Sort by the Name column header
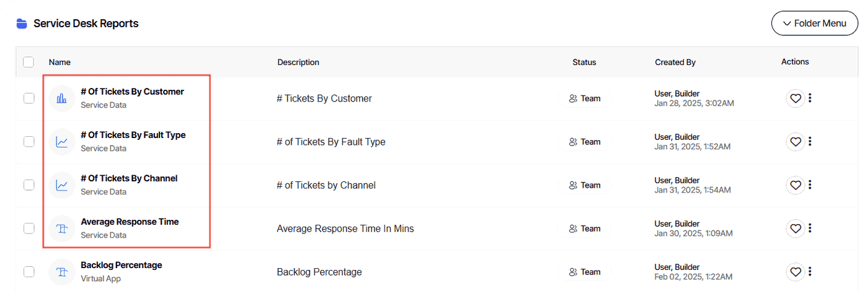The height and width of the screenshot is (291, 868). (x=60, y=62)
